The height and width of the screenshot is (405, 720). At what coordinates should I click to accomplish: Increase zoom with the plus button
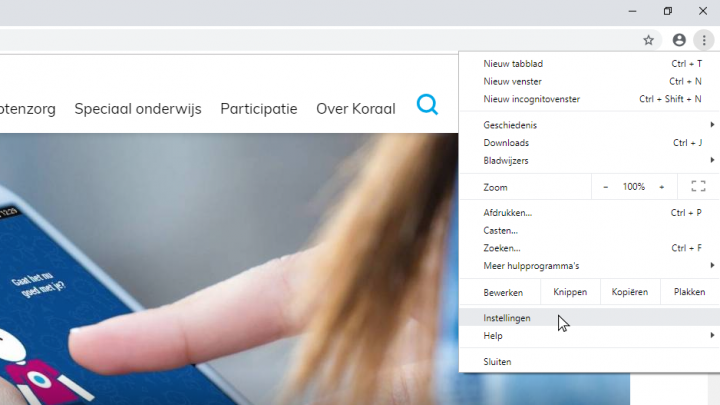point(662,187)
